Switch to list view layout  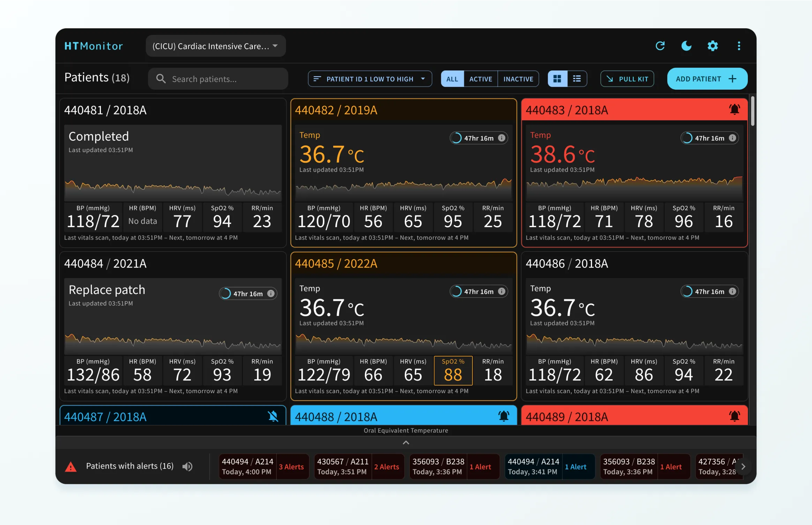tap(577, 79)
